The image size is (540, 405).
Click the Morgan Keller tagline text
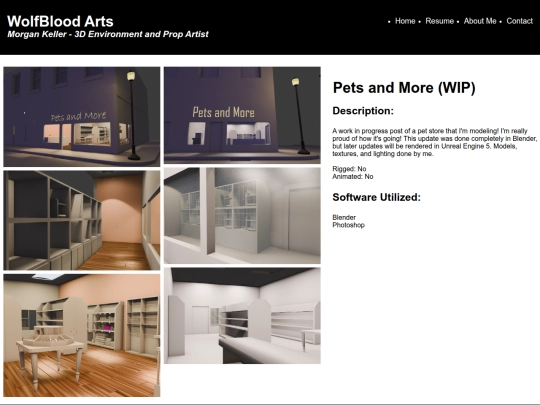[108, 34]
